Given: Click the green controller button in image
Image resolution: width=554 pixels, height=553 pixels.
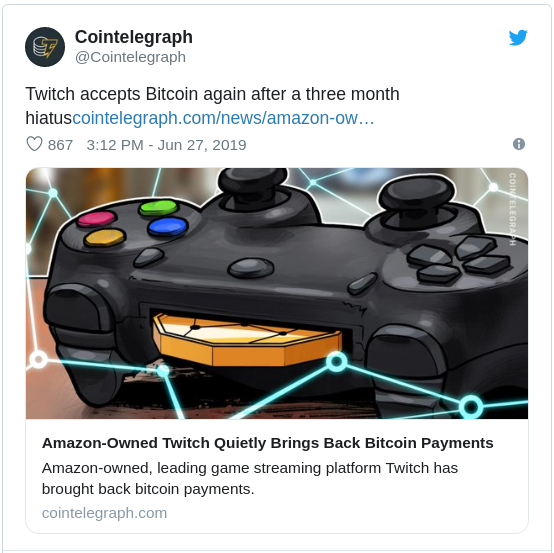Looking at the screenshot, I should coord(158,208).
